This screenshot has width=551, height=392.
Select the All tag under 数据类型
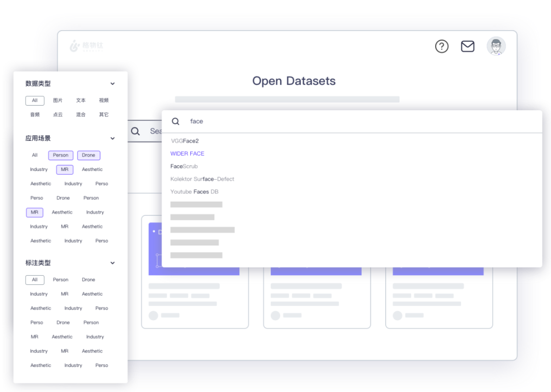coord(35,101)
